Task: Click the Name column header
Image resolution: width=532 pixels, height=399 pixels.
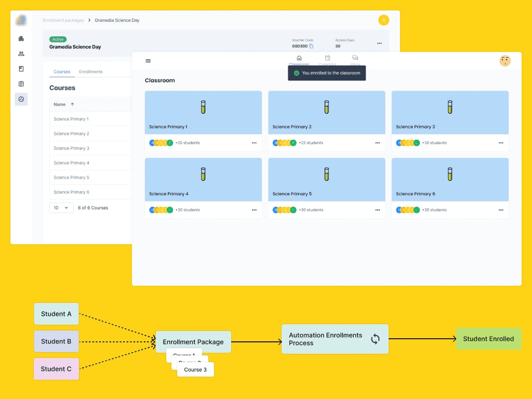Action: (x=59, y=104)
